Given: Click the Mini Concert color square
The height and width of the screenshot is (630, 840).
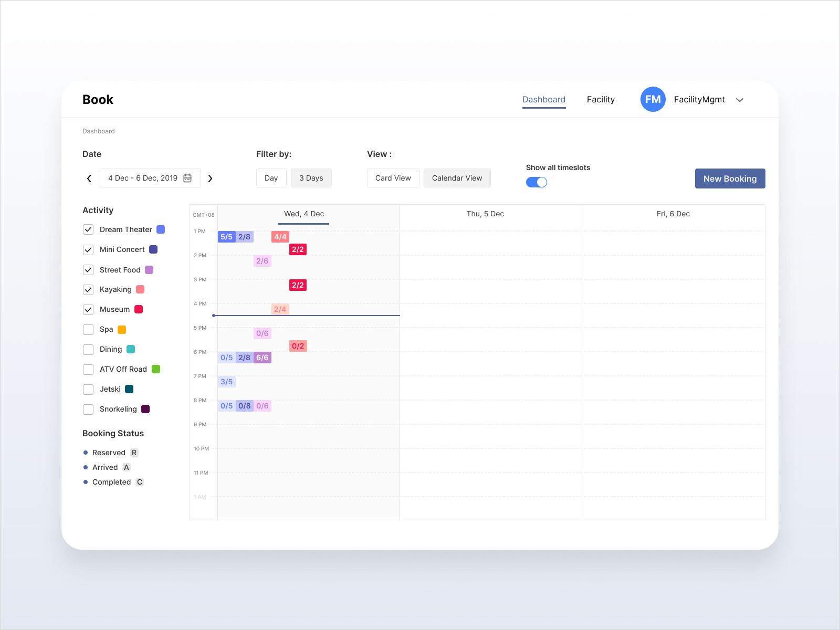Looking at the screenshot, I should point(153,249).
